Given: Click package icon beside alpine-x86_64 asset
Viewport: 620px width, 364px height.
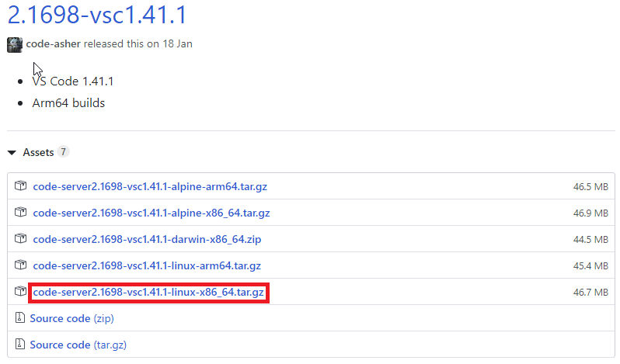Looking at the screenshot, I should (20, 212).
